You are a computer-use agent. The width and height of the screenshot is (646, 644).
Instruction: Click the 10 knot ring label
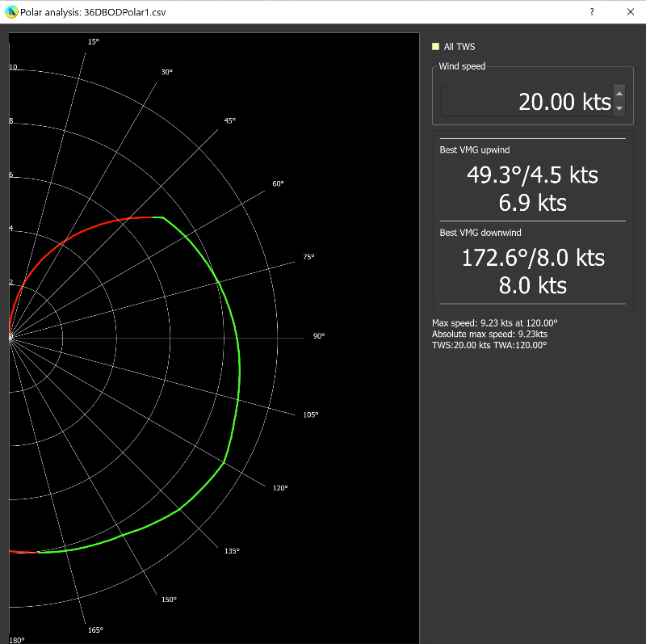(13, 67)
